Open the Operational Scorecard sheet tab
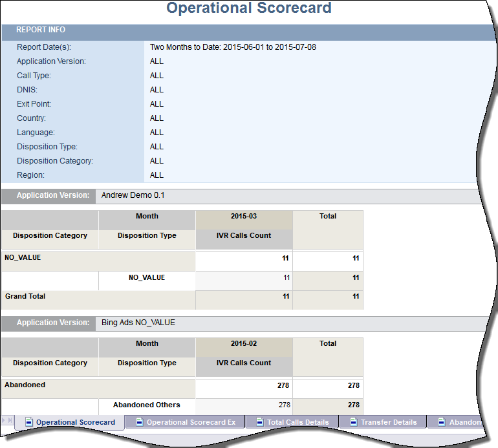The height and width of the screenshot is (448, 498). coord(75,422)
